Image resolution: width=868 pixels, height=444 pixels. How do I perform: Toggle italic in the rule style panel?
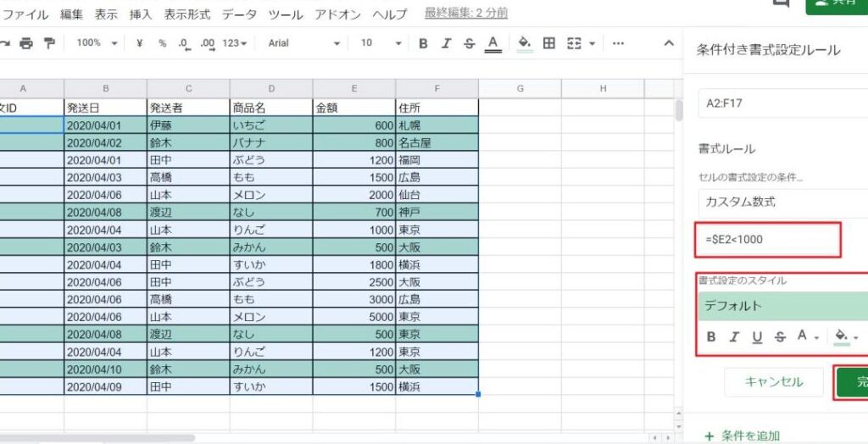(734, 336)
